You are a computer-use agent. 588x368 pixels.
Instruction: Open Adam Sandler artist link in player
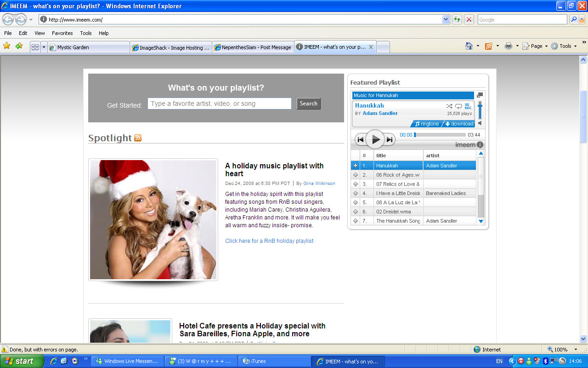380,113
